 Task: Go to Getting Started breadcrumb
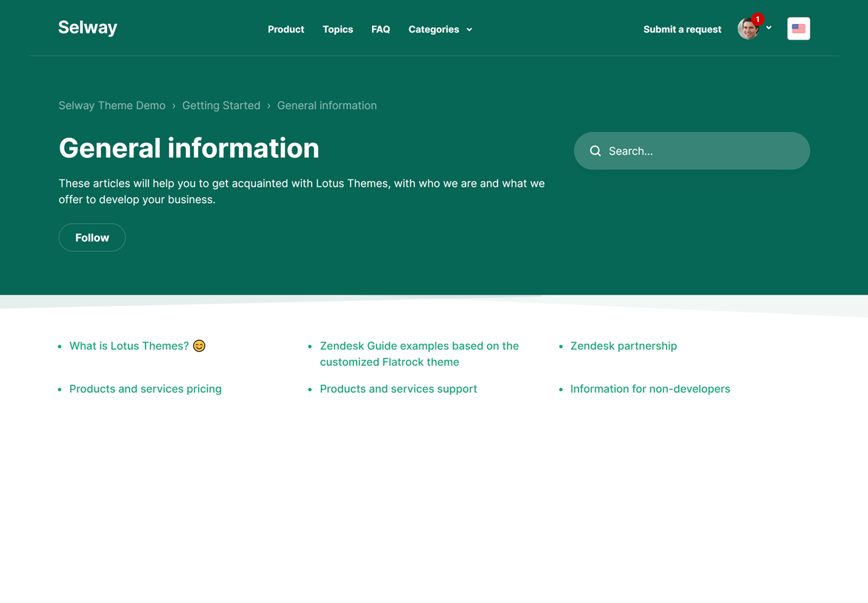221,105
